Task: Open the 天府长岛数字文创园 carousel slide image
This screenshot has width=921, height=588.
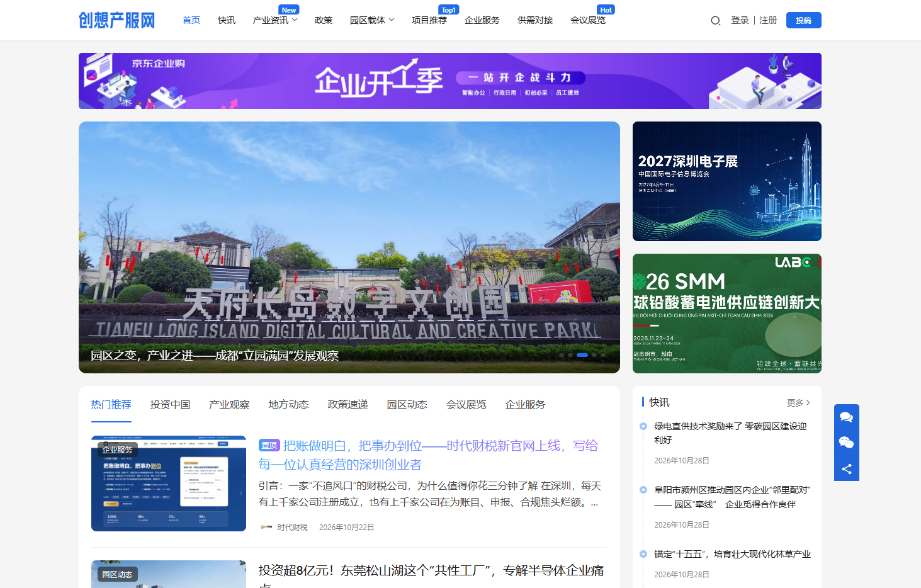Action: pyautogui.click(x=349, y=247)
